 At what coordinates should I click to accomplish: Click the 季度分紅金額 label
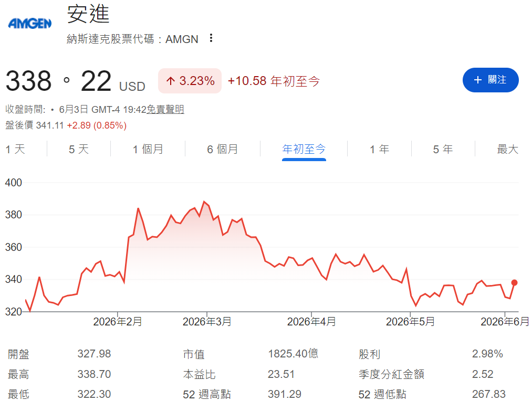pos(392,374)
